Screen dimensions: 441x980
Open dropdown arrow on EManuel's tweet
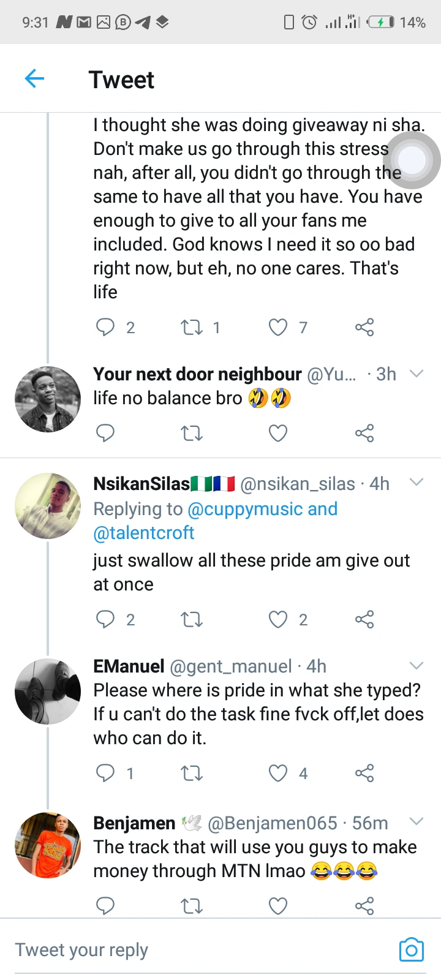click(417, 666)
